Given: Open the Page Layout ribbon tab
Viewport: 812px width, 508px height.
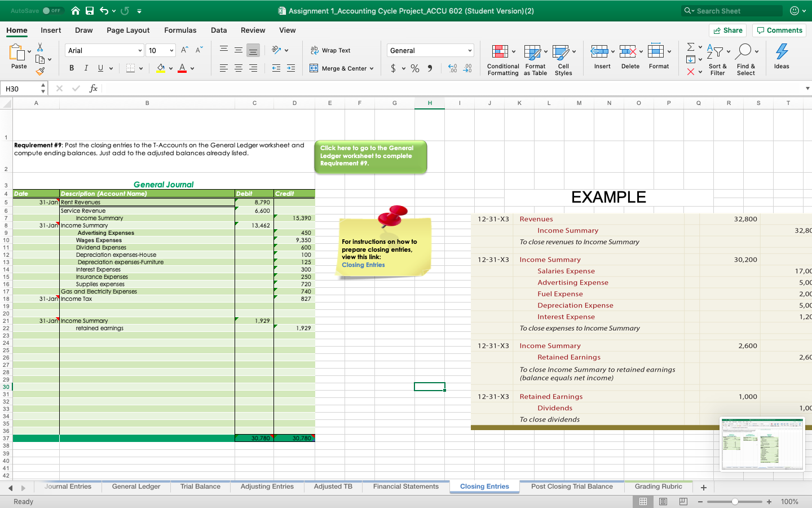Looking at the screenshot, I should point(128,30).
